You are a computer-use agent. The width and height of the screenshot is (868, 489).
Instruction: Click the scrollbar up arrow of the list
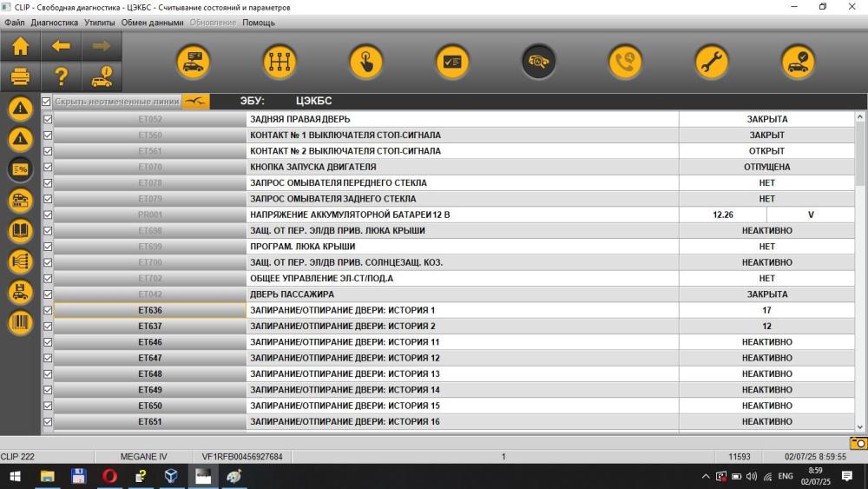859,117
